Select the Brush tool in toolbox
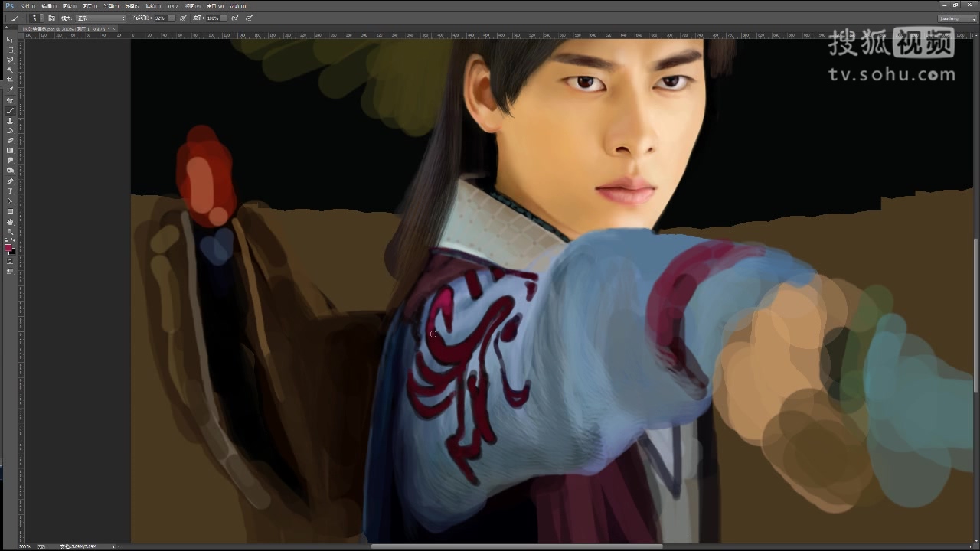The width and height of the screenshot is (980, 551). click(10, 111)
